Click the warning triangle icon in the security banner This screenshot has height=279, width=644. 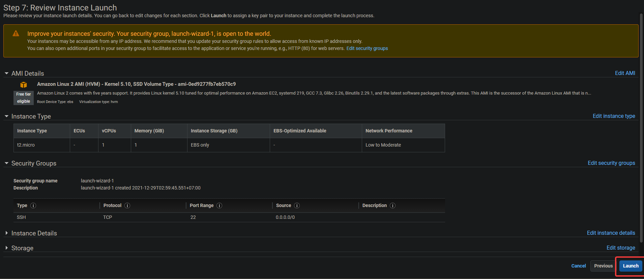16,33
